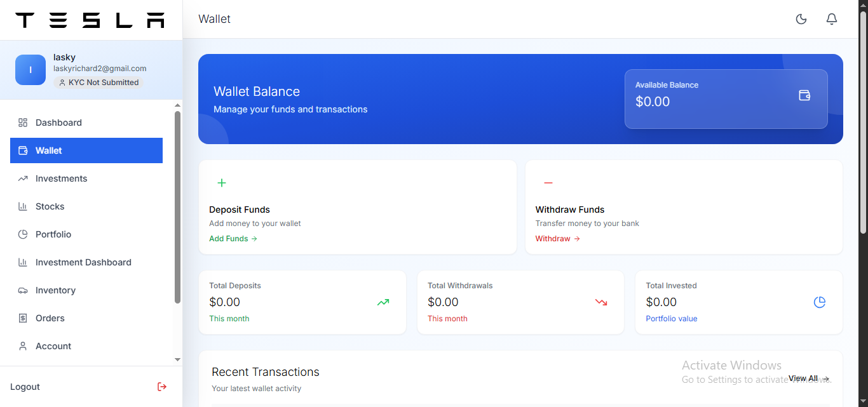Image resolution: width=868 pixels, height=407 pixels.
Task: Click the red Withdraw link
Action: click(x=558, y=239)
